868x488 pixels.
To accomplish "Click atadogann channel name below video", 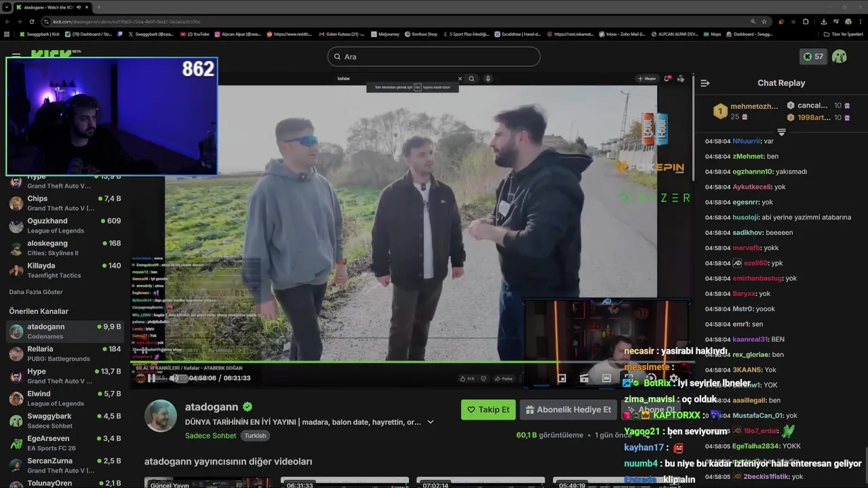I will tap(212, 407).
